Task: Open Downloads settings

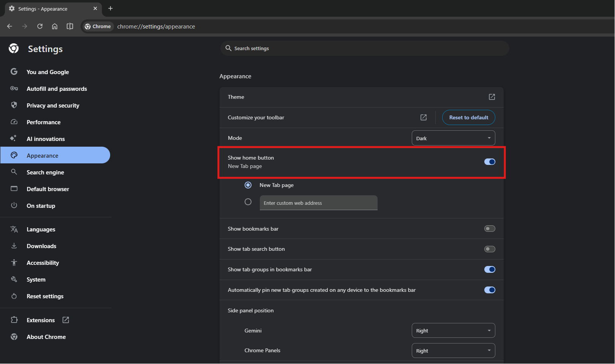Action: tap(41, 246)
